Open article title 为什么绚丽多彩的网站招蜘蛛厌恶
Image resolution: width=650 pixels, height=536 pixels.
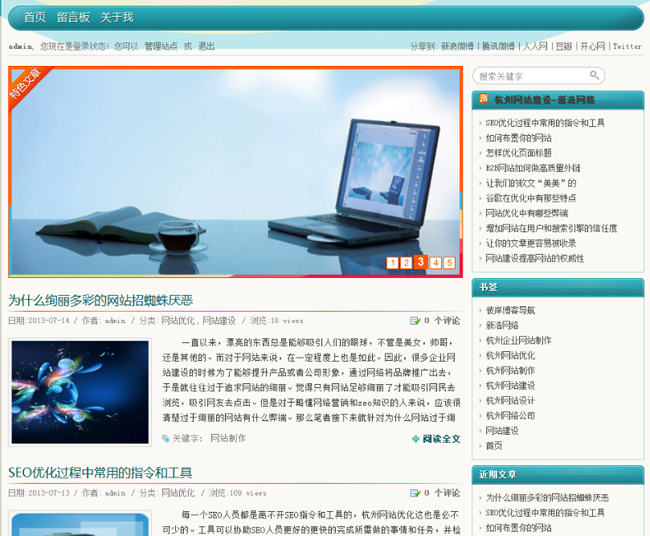click(101, 300)
